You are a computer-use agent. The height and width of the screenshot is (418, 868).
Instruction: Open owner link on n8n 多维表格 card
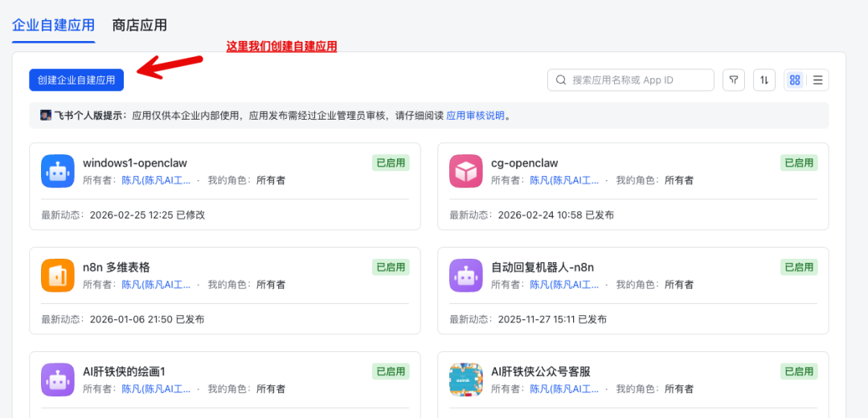156,285
